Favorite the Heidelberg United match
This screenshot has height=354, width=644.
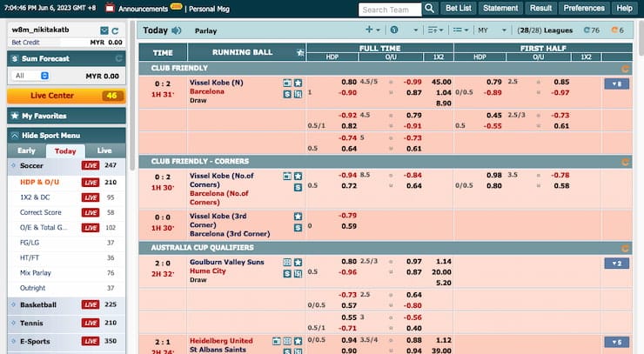click(x=298, y=341)
